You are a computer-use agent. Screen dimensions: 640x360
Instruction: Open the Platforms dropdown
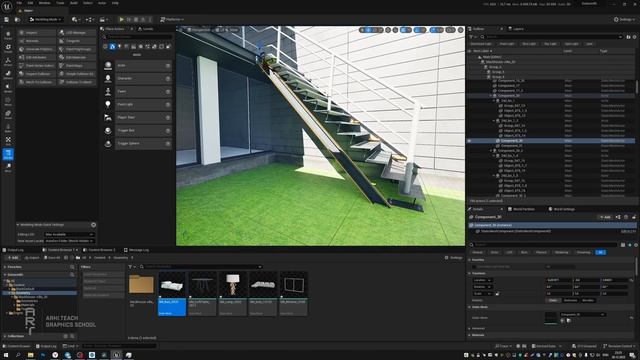tap(172, 19)
